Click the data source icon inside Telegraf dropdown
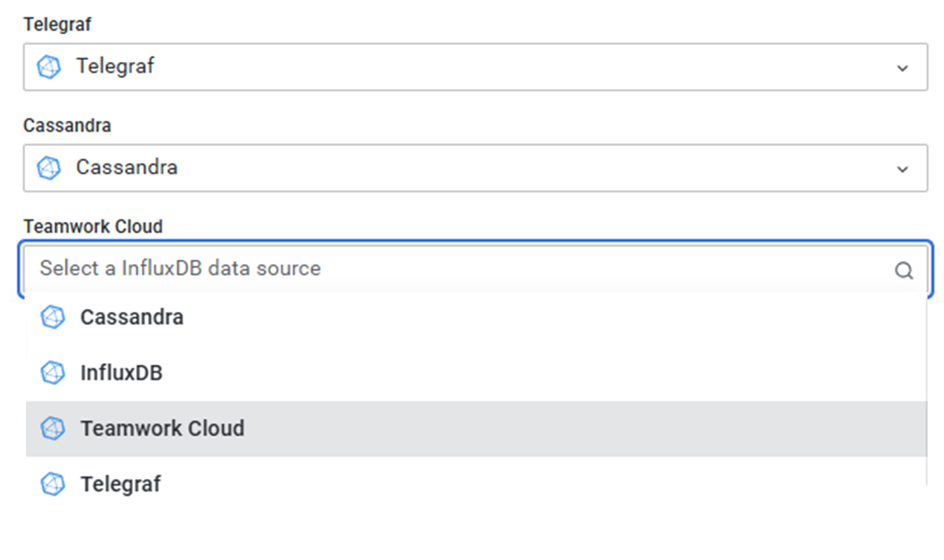This screenshot has width=944, height=560. pyautogui.click(x=49, y=66)
